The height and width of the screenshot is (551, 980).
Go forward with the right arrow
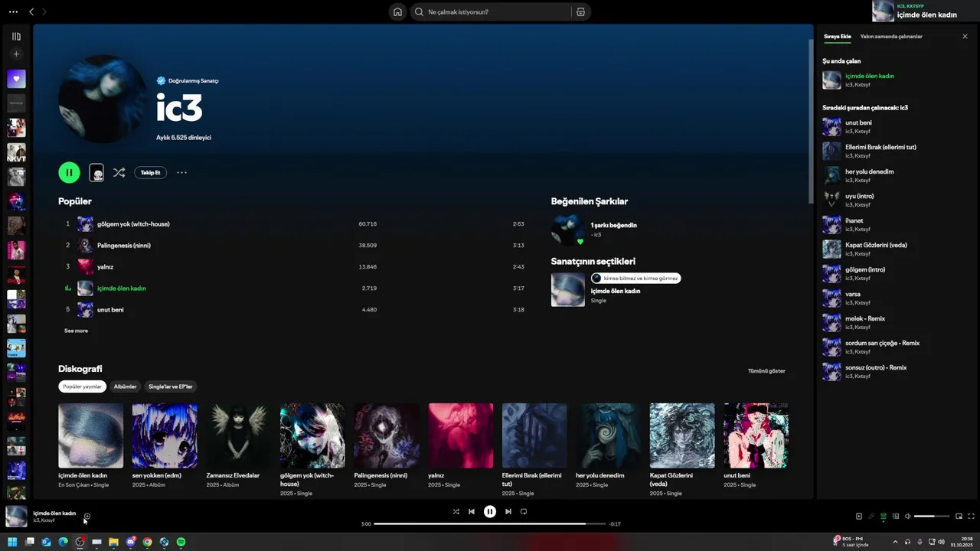[x=44, y=12]
